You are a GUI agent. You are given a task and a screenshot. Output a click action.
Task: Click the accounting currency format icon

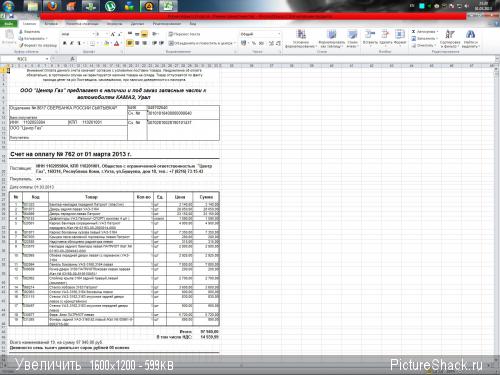point(244,43)
